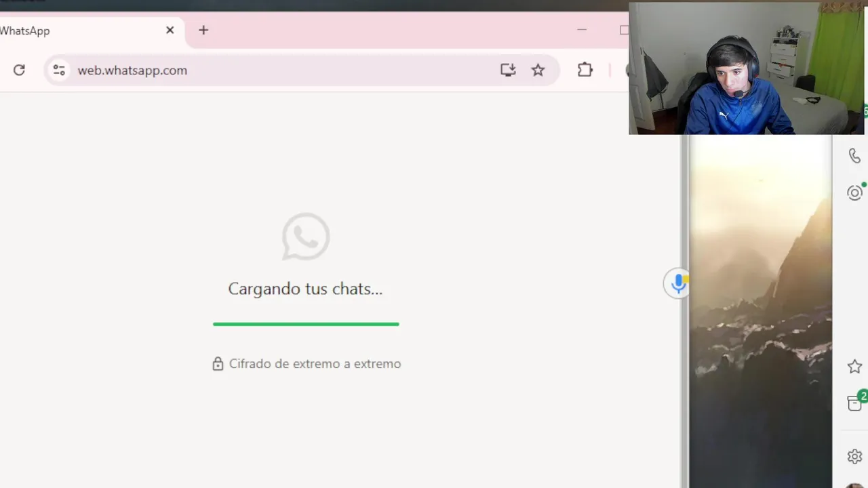Bookmark this page with the star icon
The image size is (868, 488).
538,70
